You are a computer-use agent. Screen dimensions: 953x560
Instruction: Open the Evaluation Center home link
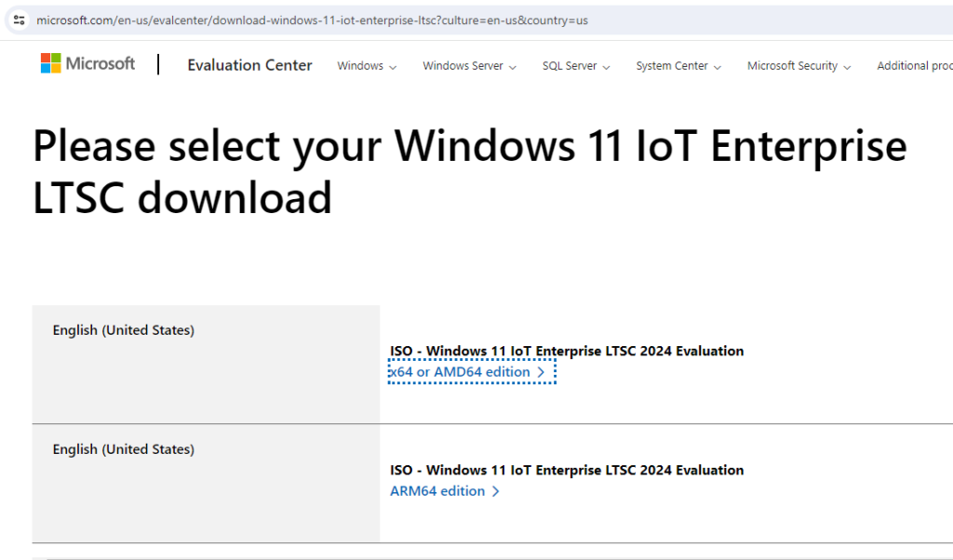pos(249,65)
